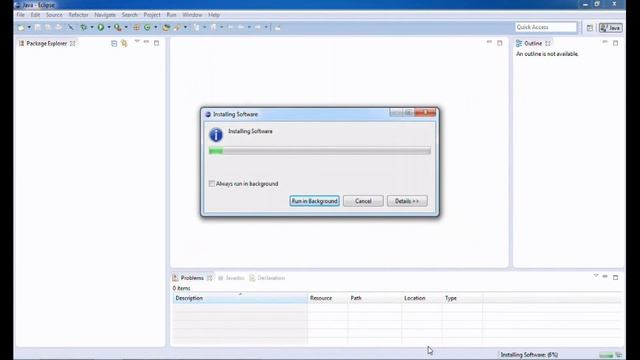Click the Location column header
This screenshot has width=640, height=360.
[x=422, y=298]
